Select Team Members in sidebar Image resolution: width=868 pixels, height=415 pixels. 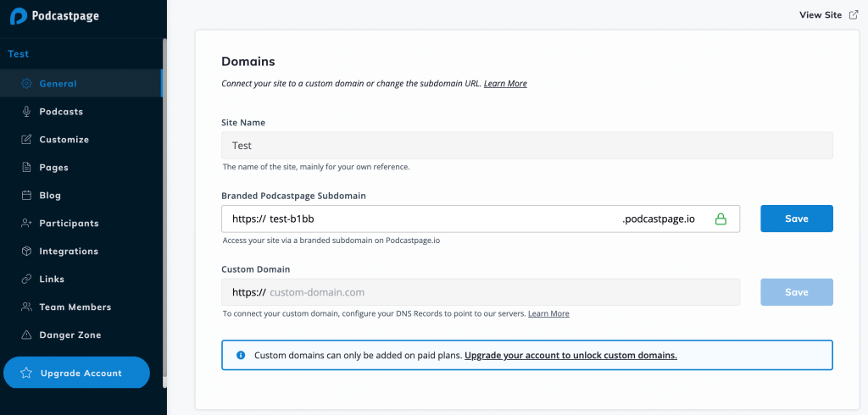pyautogui.click(x=75, y=307)
